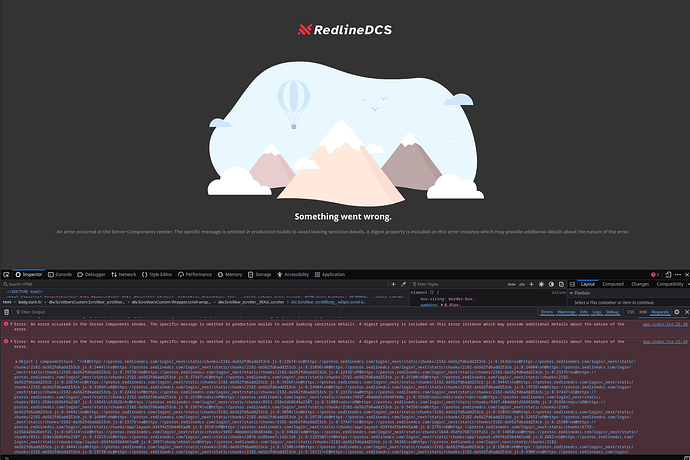
Task: Expand the Object componentStack arrow
Action: click(x=16, y=361)
